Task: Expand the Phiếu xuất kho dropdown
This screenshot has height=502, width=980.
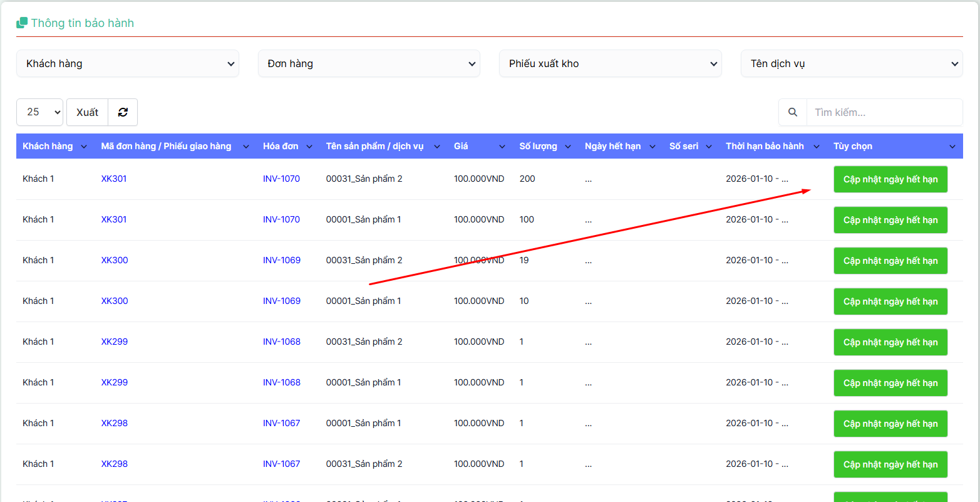Action: pos(610,63)
